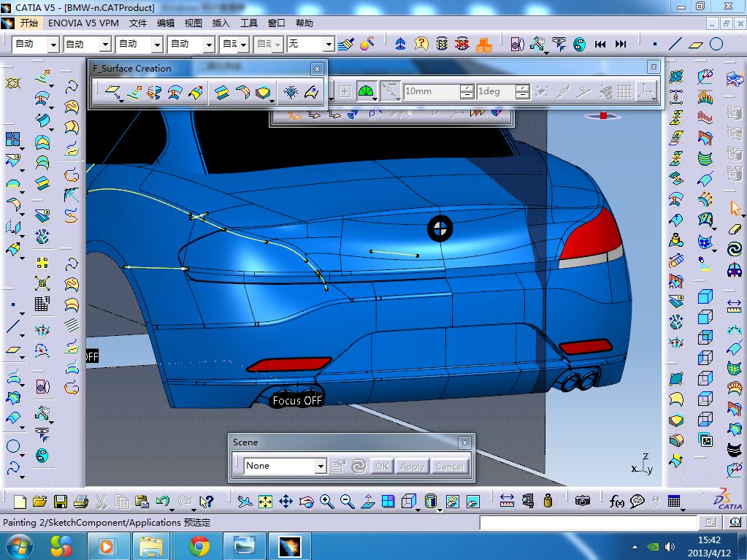Viewport: 747px width, 560px height.
Task: Toggle the plus-box button beside the protractor
Action: pyautogui.click(x=345, y=91)
